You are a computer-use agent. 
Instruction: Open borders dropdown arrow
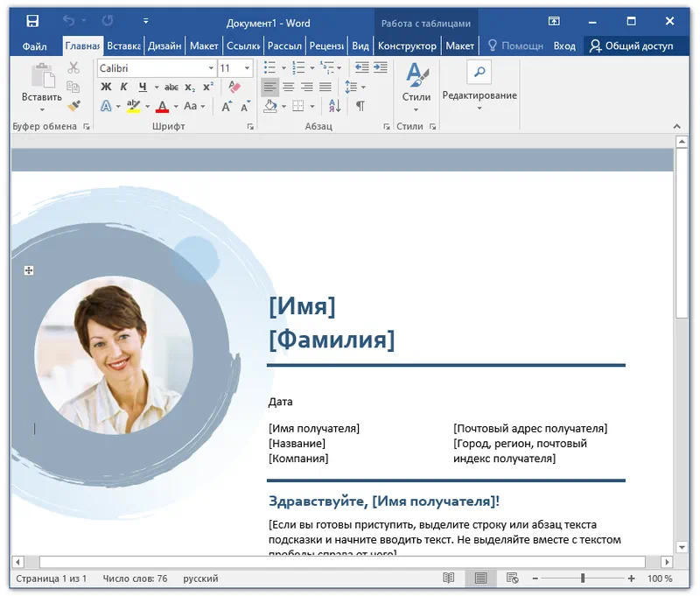tap(312, 106)
